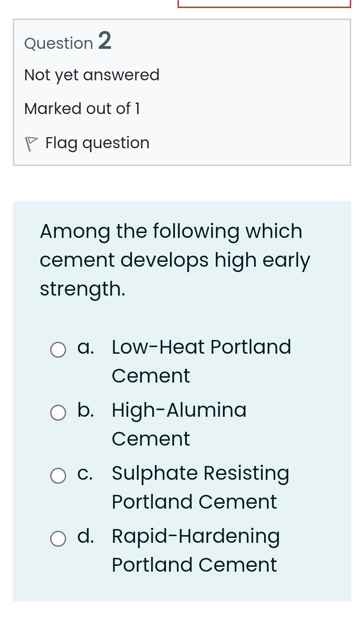This screenshot has width=364, height=632.
Task: Click the word Question in the info panel
Action: 59,43
